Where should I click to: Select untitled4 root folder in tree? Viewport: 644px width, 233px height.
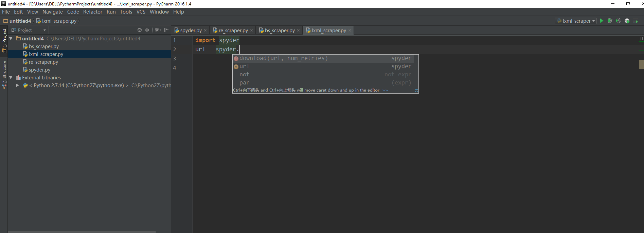(x=33, y=39)
